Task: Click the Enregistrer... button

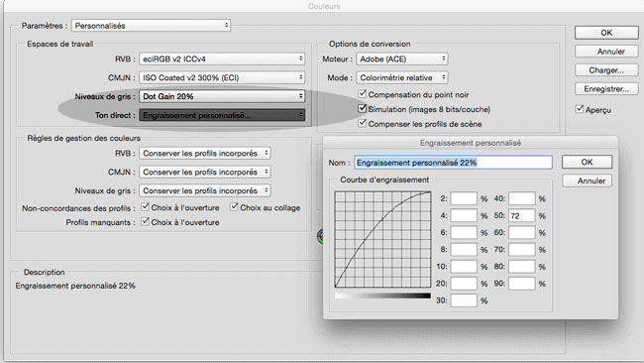Action: pyautogui.click(x=606, y=89)
